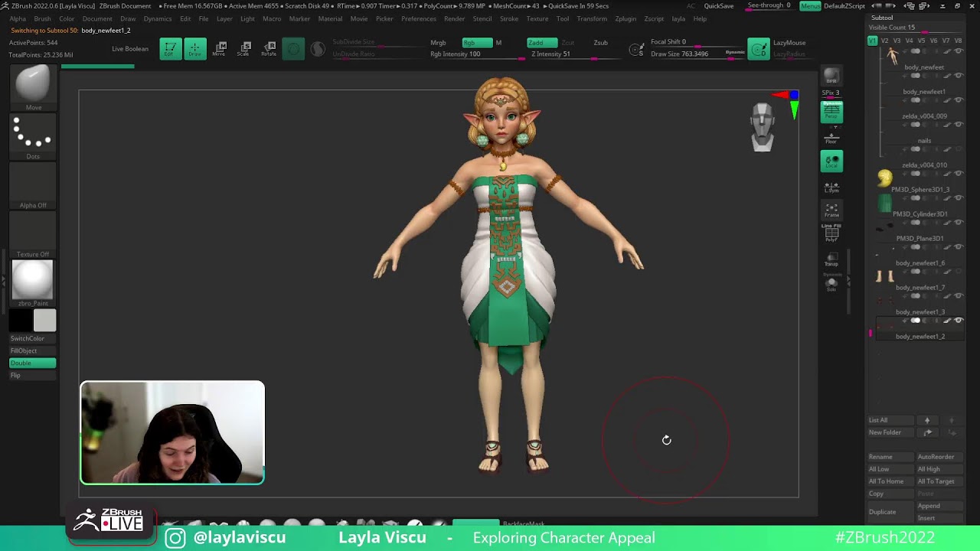980x551 pixels.
Task: Click the New Folder button
Action: point(890,432)
